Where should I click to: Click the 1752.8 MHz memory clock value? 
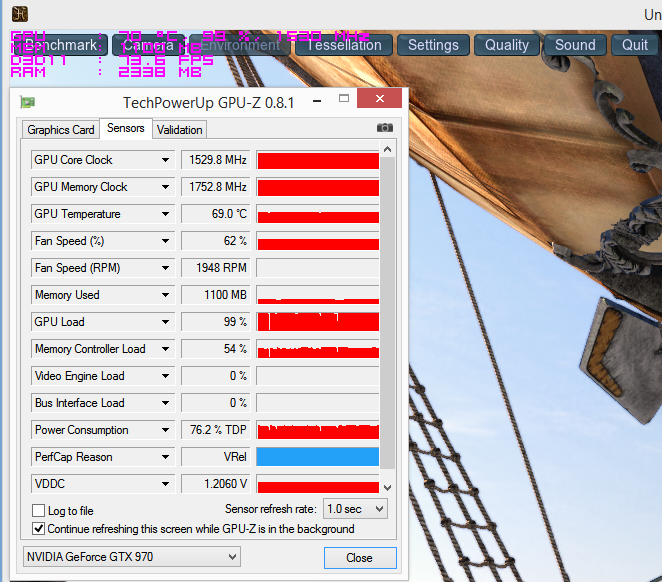point(216,187)
